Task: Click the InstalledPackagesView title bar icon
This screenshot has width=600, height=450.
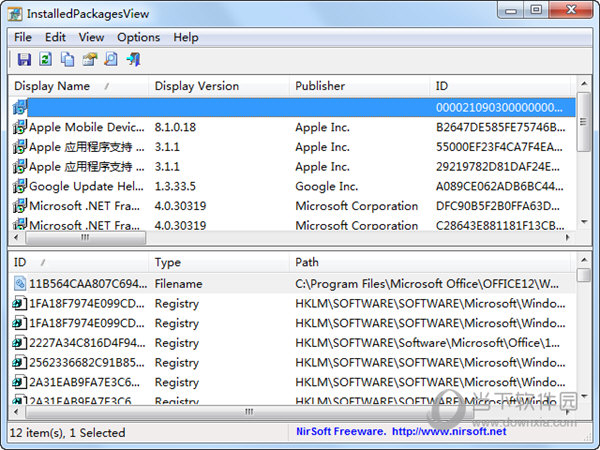Action: pyautogui.click(x=15, y=14)
